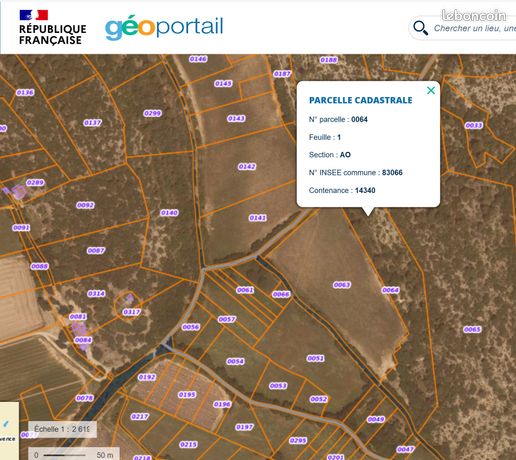Click the 50 m scale bar
Screen dimensions: 516x460
[74, 455]
